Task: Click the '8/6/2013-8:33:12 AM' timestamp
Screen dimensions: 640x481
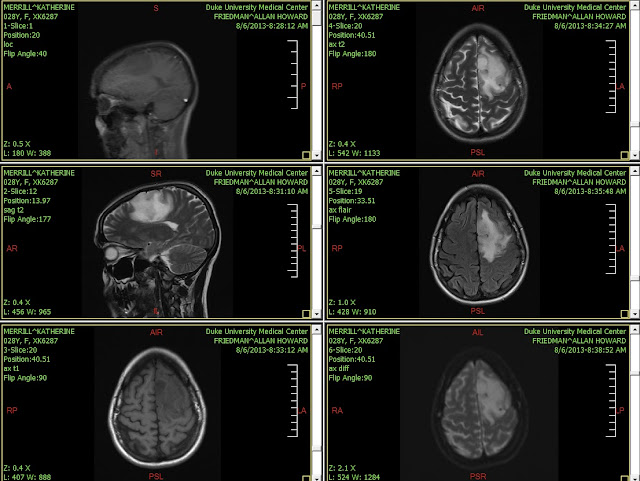Action: pos(272,350)
